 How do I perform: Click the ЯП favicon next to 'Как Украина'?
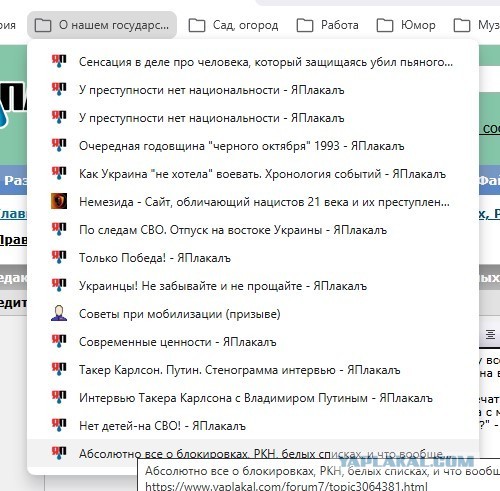click(x=59, y=173)
